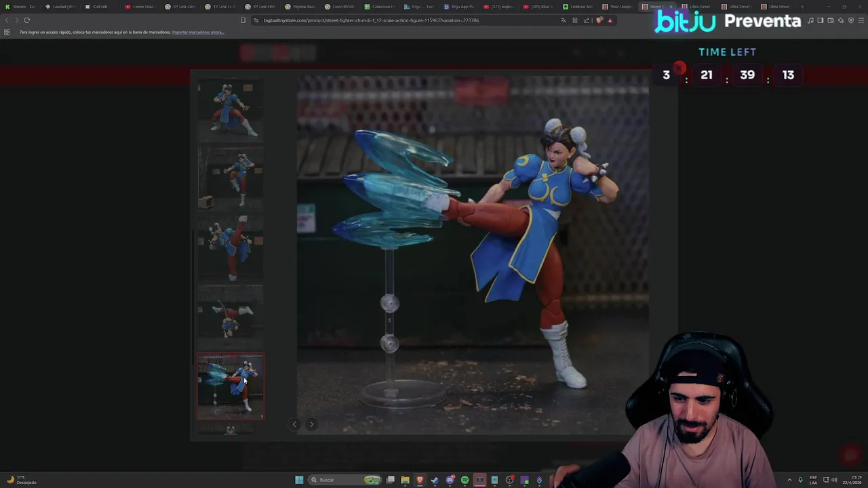Open the browser hamburger menu
The image size is (868, 488).
point(861,20)
